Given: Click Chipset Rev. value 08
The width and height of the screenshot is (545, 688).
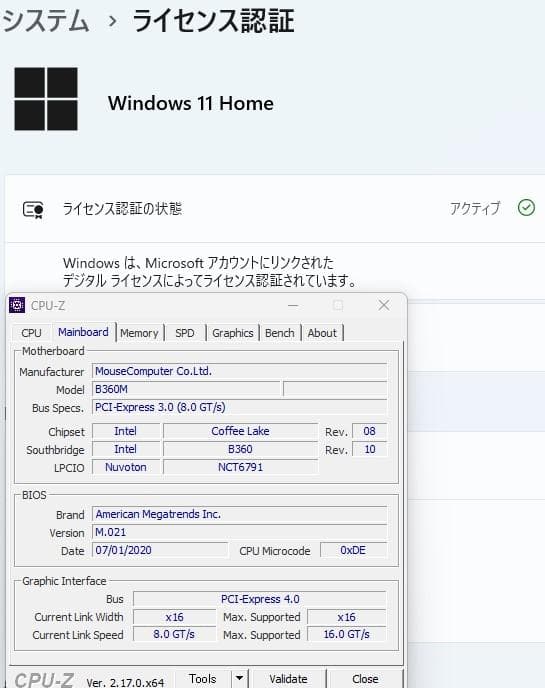Looking at the screenshot, I should pyautogui.click(x=369, y=431).
